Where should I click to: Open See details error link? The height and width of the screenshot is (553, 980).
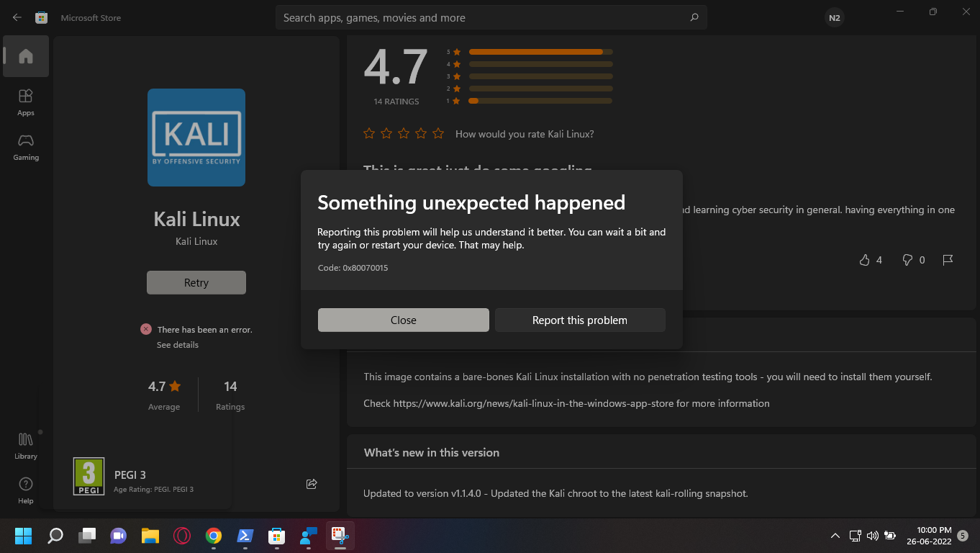(178, 345)
